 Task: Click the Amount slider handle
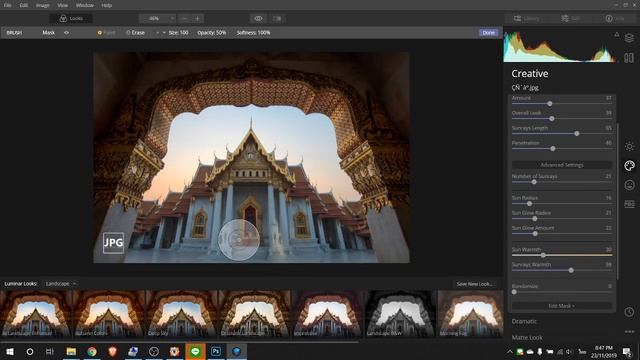click(x=550, y=104)
